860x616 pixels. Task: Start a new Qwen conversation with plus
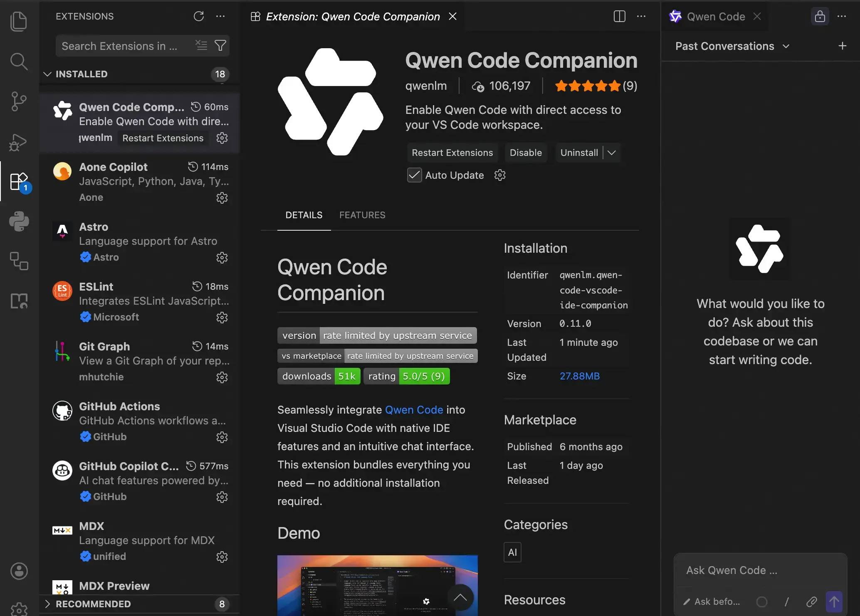coord(843,46)
